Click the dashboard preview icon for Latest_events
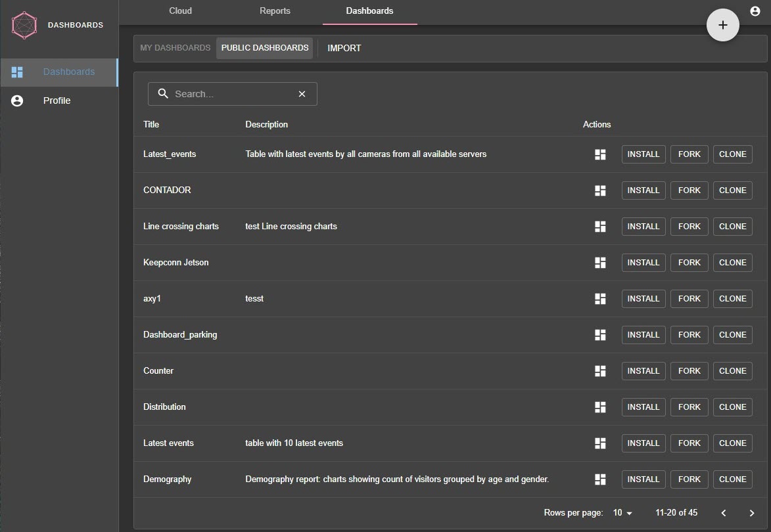The height and width of the screenshot is (532, 771). click(599, 154)
